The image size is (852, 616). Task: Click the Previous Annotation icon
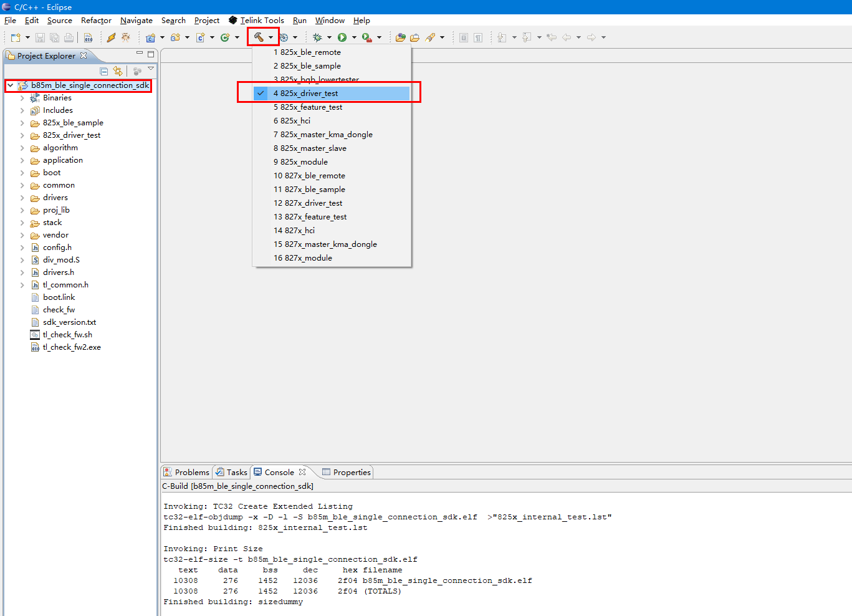click(x=527, y=37)
